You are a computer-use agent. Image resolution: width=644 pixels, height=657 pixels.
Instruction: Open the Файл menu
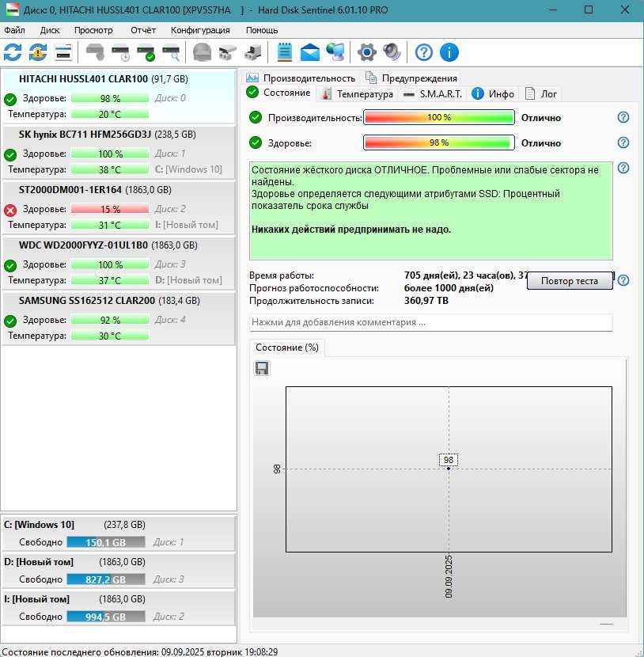pos(14,30)
